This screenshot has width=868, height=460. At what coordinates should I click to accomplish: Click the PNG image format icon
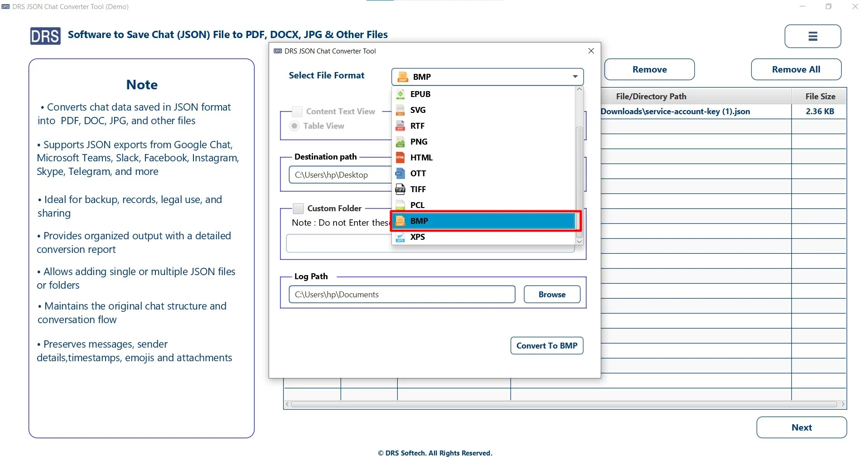pos(400,142)
